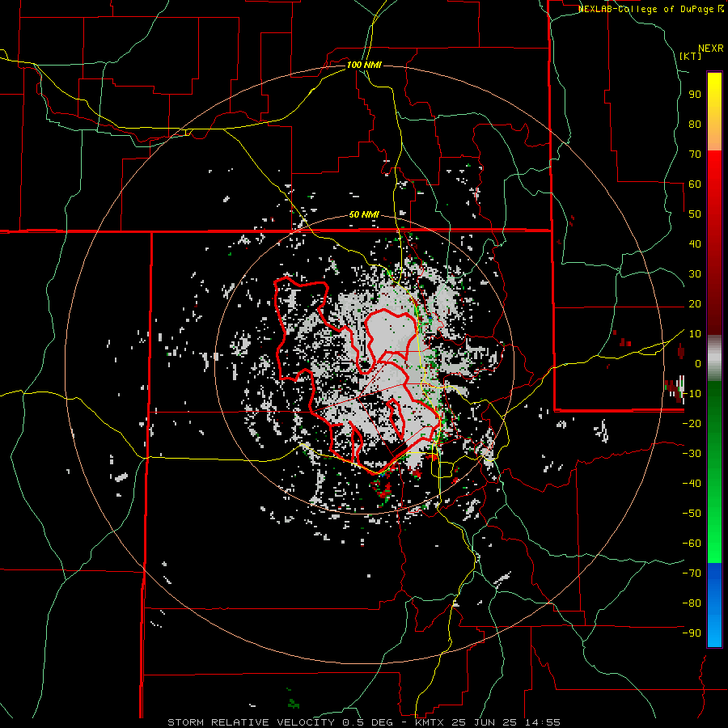Select the -50 value on the velocity scale

692,514
